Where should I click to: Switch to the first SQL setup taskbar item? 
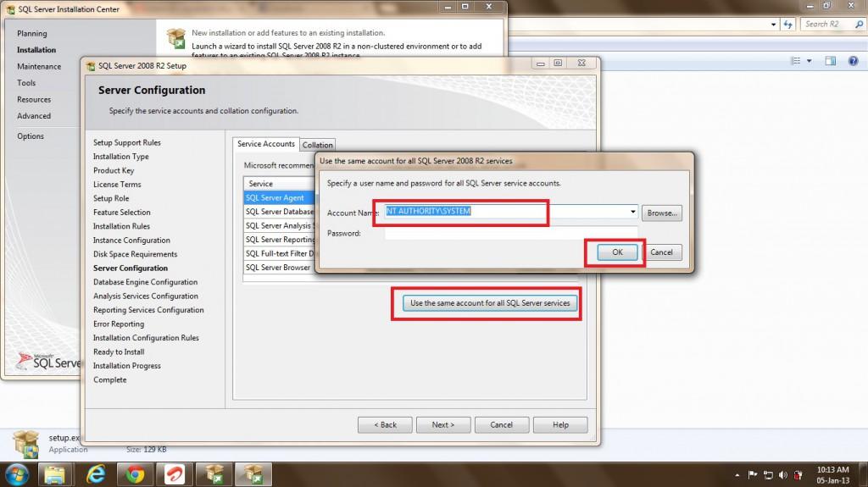(x=214, y=475)
